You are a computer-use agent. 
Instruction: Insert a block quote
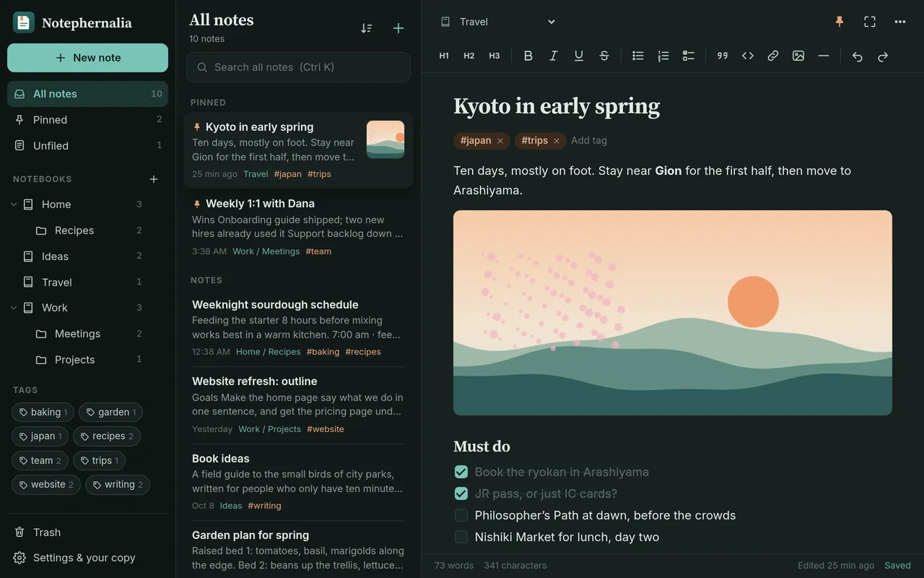(723, 56)
